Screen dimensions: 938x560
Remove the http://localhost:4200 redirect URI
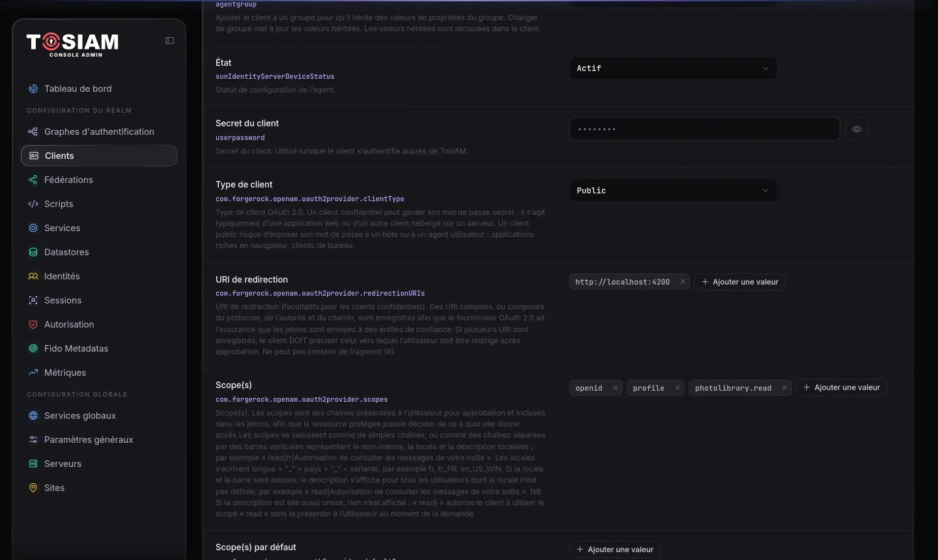click(683, 282)
